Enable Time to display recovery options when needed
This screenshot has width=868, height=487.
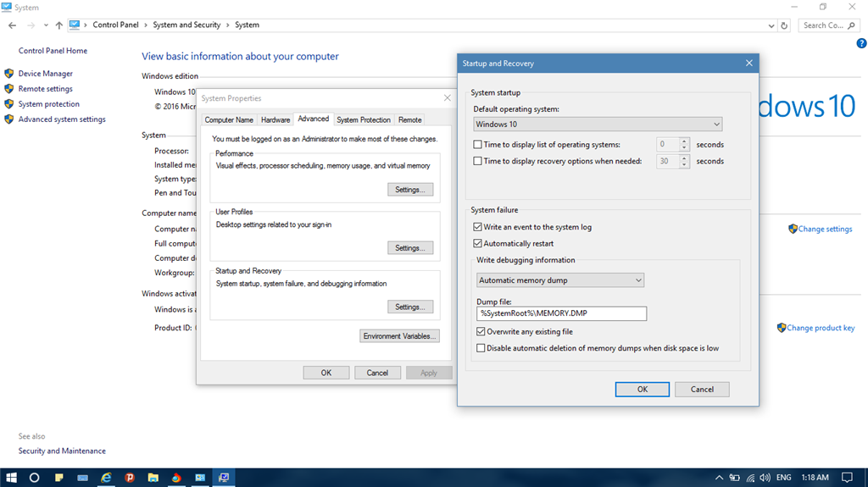[478, 161]
